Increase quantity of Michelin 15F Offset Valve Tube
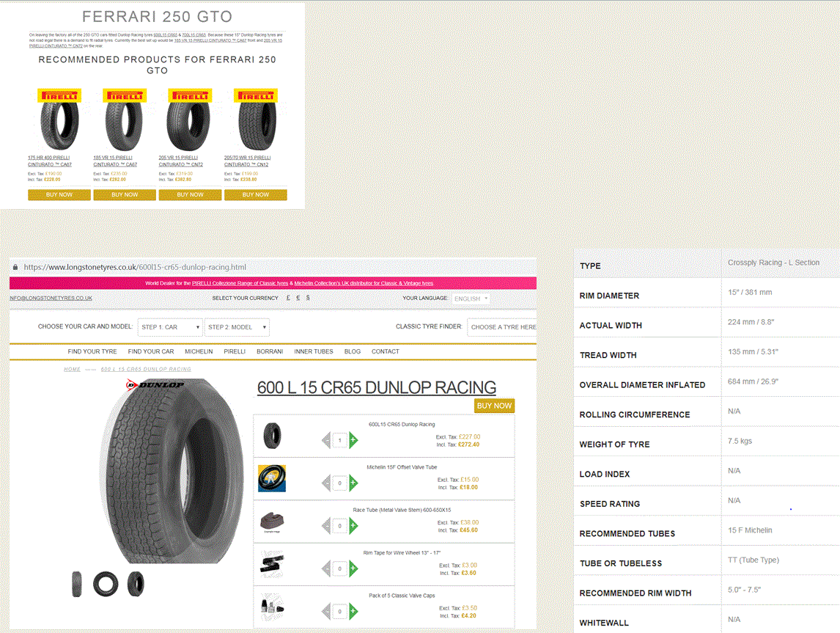 pyautogui.click(x=353, y=483)
